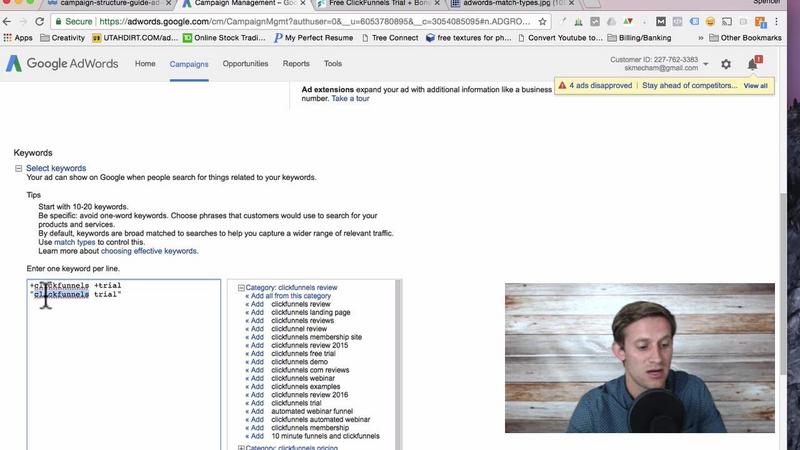Add keyword automated webinar funnel
The image size is (800, 450).
pos(255,411)
